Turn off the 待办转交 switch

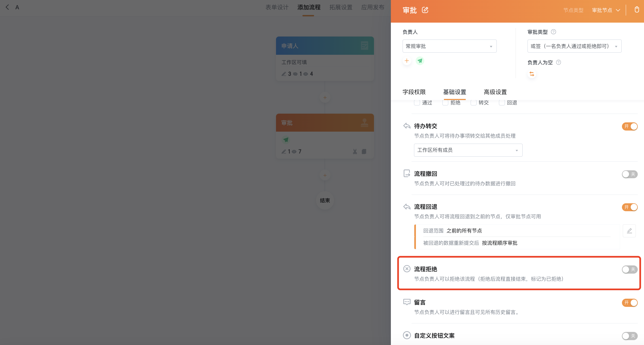tap(630, 126)
